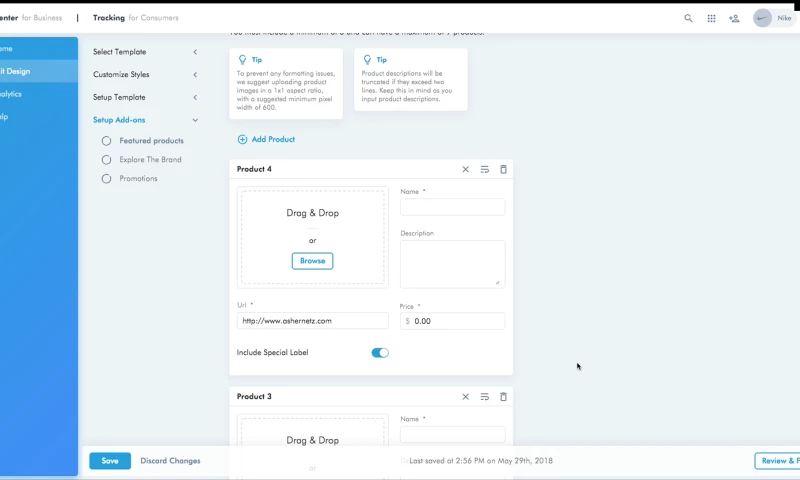Click the Product 3 card title
Viewport: 800px width, 480px height.
click(x=254, y=396)
